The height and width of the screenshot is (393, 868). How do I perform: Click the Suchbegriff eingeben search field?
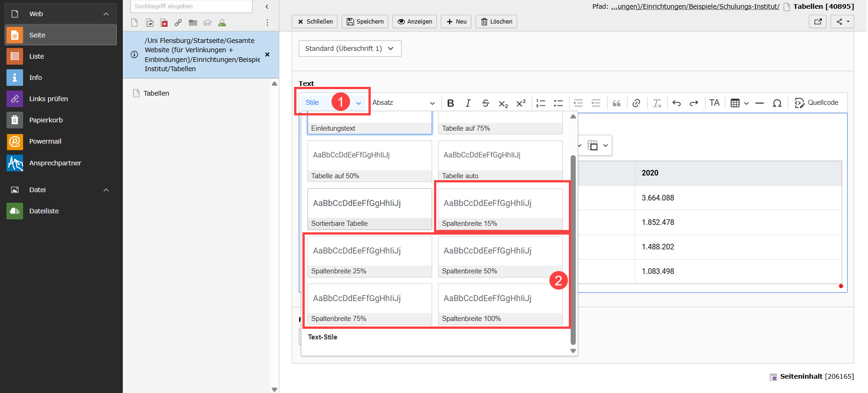tap(191, 6)
